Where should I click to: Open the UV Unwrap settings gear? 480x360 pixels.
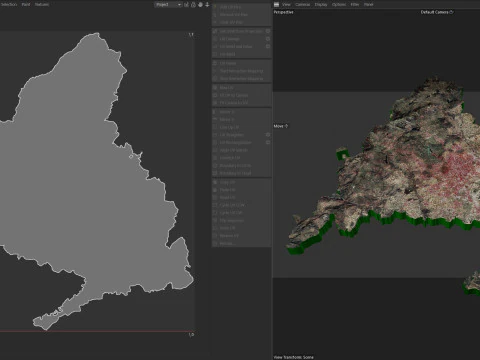click(x=268, y=39)
